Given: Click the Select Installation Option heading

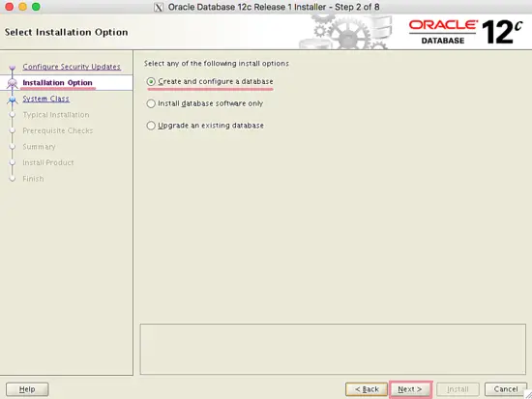Looking at the screenshot, I should click(66, 32).
